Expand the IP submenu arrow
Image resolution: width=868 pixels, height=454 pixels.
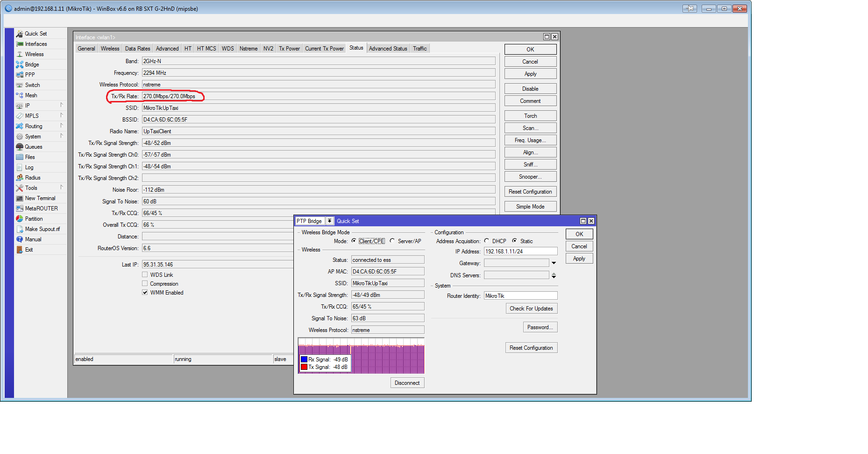pos(61,105)
